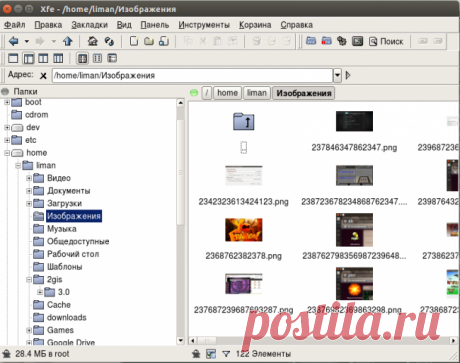Click the liman breadcrumb button
The image size is (460, 363).
[257, 93]
